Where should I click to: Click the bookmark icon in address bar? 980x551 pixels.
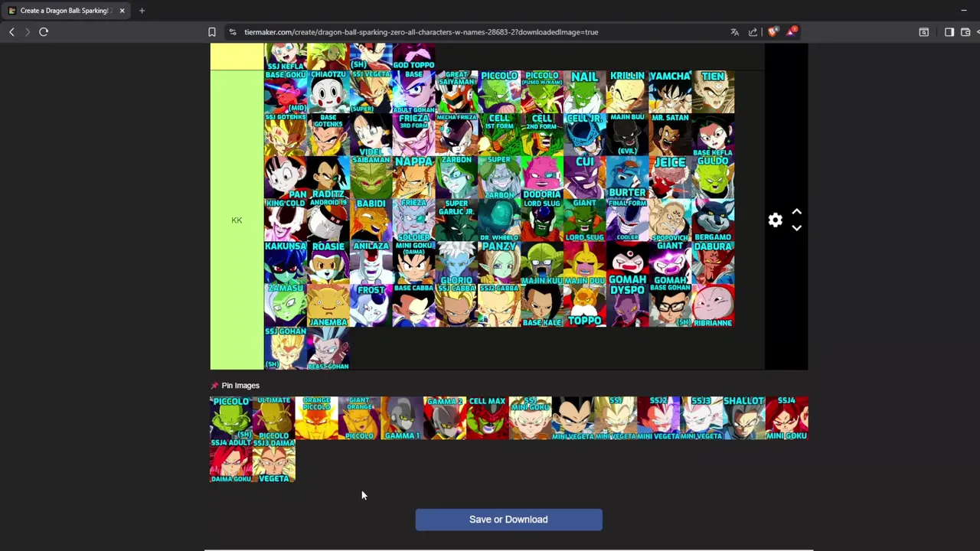coord(212,32)
